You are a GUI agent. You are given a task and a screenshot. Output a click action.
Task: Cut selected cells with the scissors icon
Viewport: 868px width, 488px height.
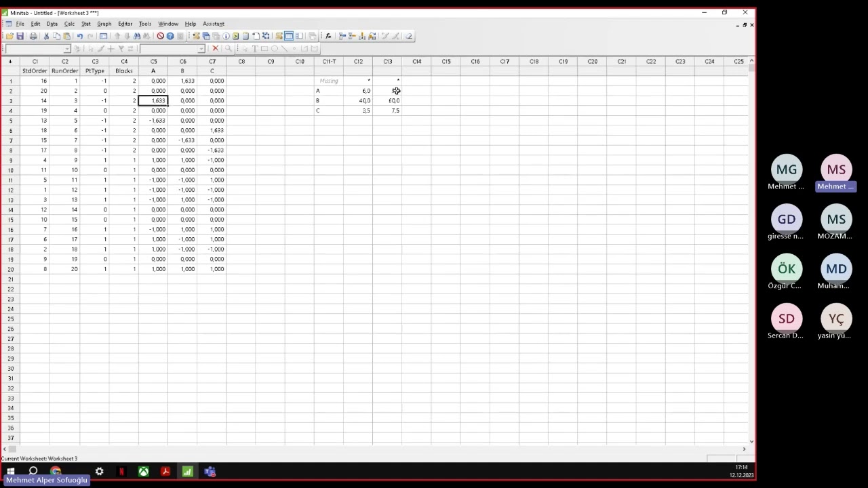point(46,36)
